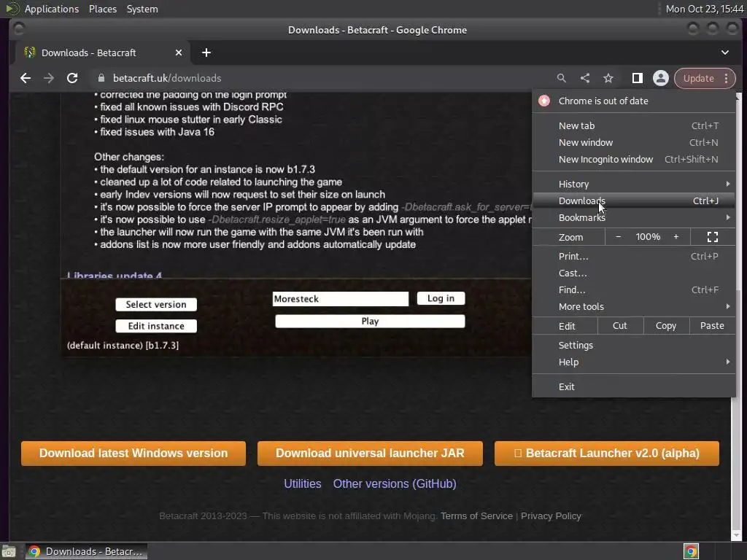Click the Moresteck username field
Viewport: 747px width, 560px height.
pos(341,298)
